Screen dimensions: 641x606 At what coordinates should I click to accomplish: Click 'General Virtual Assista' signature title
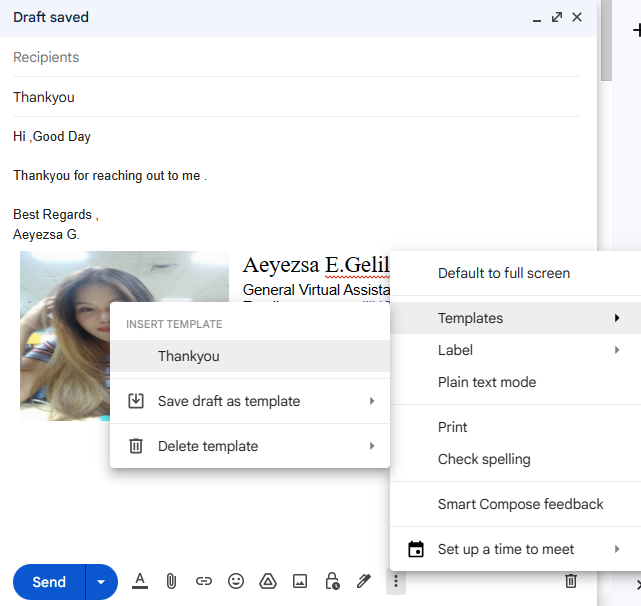pyautogui.click(x=316, y=290)
